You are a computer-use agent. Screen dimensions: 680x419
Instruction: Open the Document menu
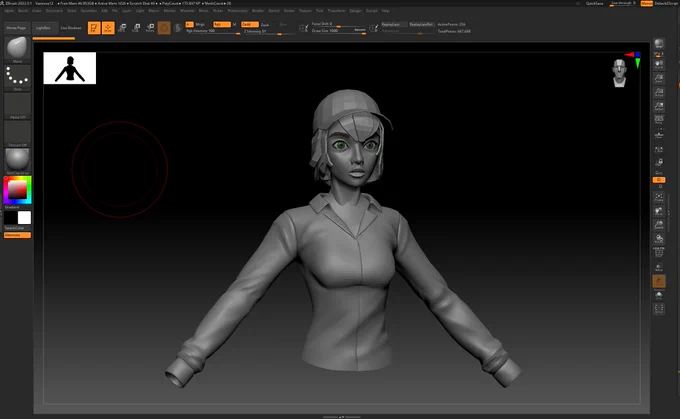(x=54, y=10)
